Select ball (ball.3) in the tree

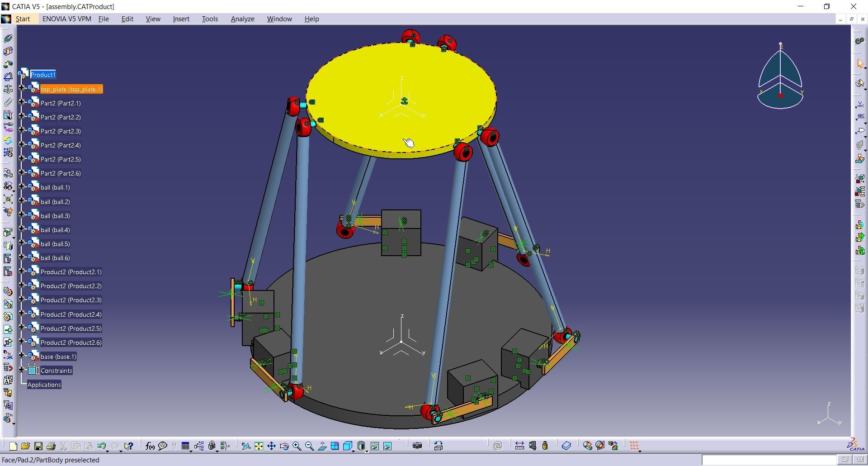[55, 216]
